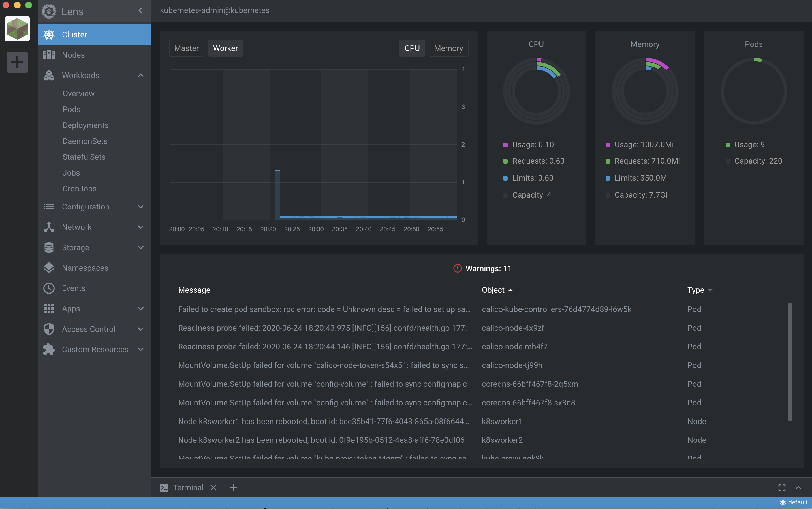Image resolution: width=812 pixels, height=509 pixels.
Task: Click the Workloads cubes icon
Action: click(49, 75)
